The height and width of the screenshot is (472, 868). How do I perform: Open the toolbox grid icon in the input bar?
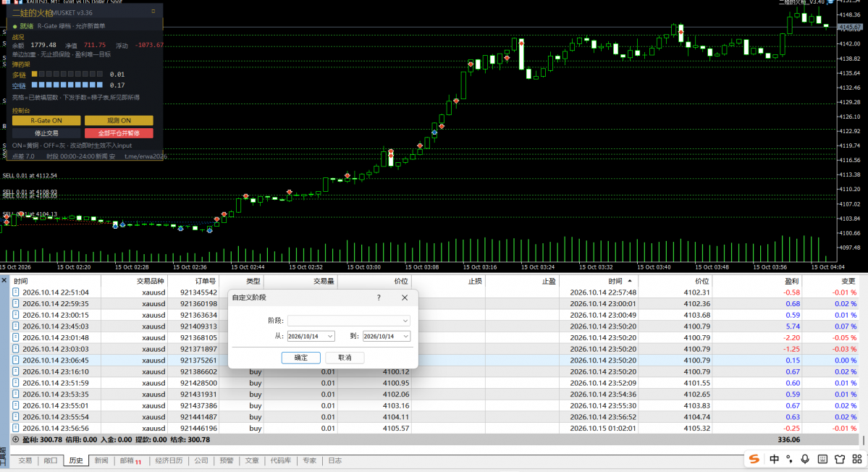tap(857, 459)
